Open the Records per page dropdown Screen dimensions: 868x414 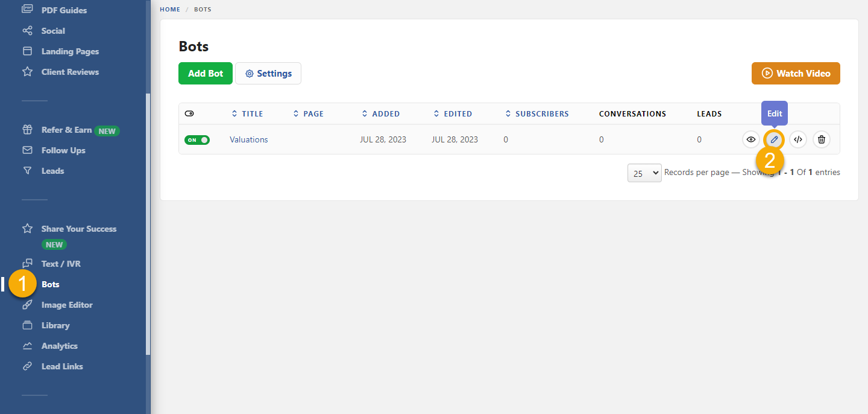[644, 173]
